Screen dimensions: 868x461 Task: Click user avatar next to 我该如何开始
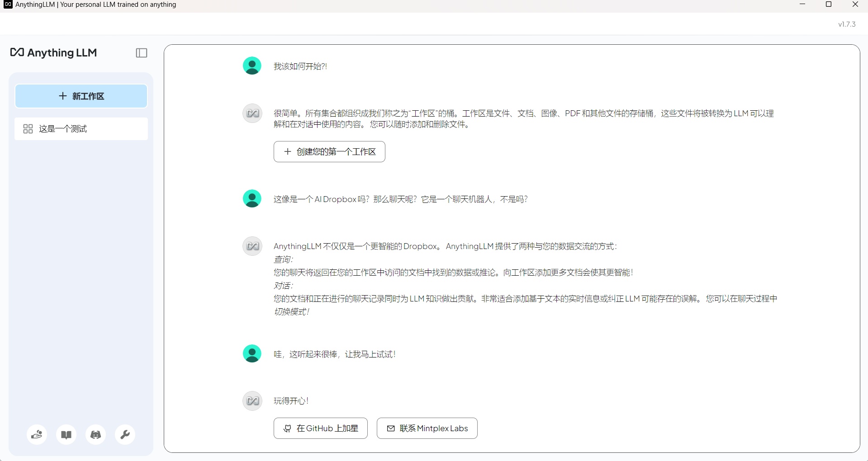[252, 66]
